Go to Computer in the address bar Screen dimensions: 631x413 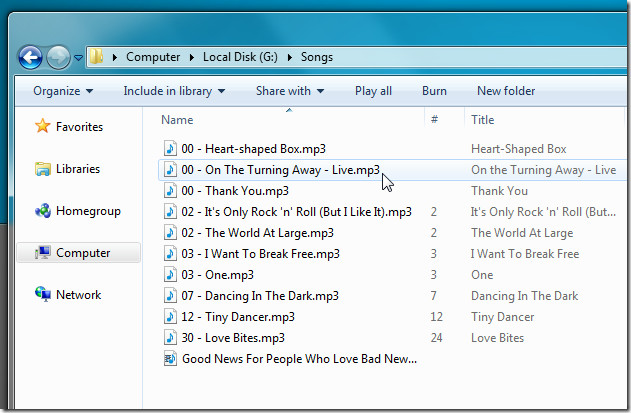click(x=153, y=57)
